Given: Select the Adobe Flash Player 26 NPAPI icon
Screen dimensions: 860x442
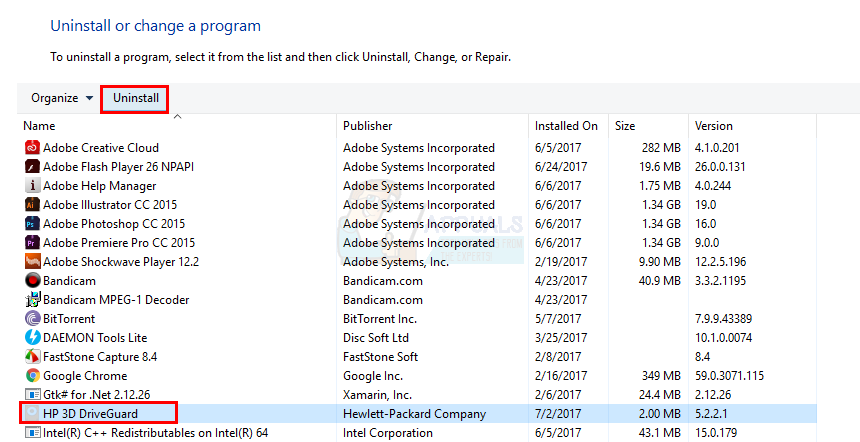Looking at the screenshot, I should click(x=32, y=167).
